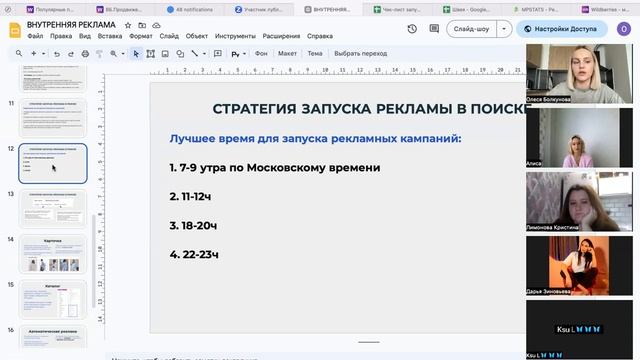Choose the text box tool
Viewport: 640px width, 360px height.
[150, 53]
